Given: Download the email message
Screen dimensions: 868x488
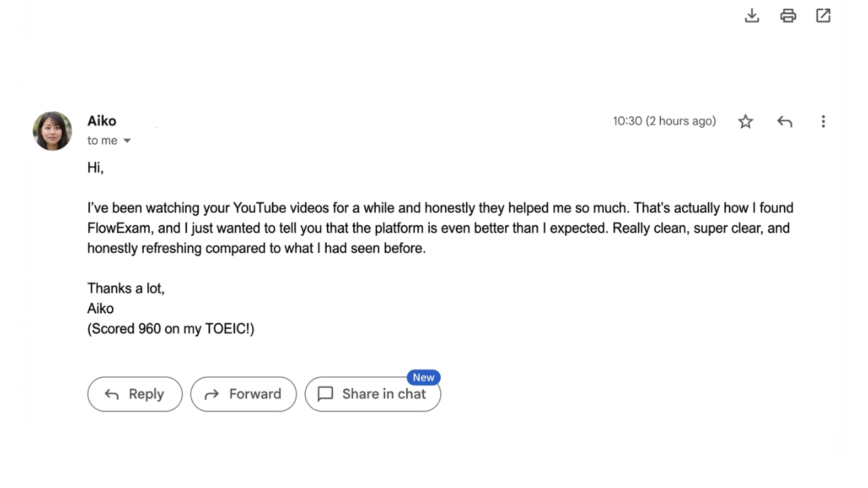Looking at the screenshot, I should point(751,15).
